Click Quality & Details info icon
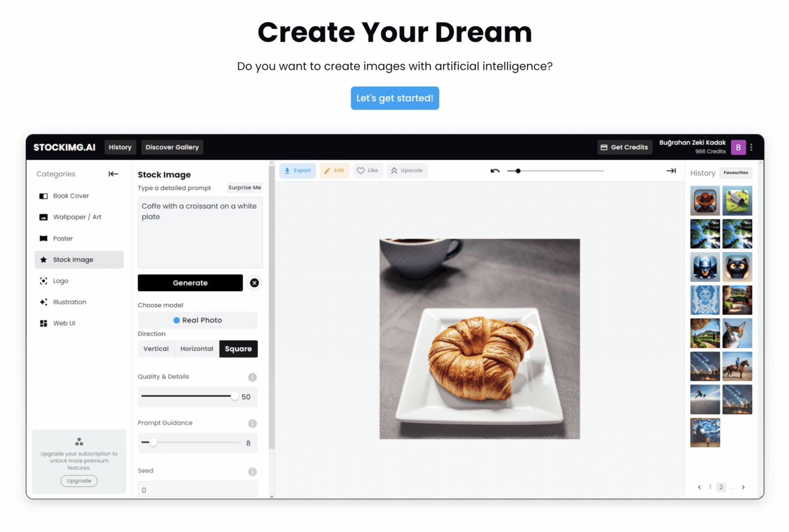789x532 pixels. (252, 377)
